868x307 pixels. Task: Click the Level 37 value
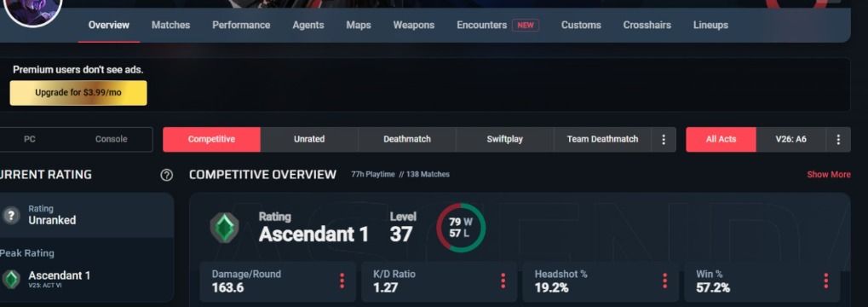[x=401, y=235]
